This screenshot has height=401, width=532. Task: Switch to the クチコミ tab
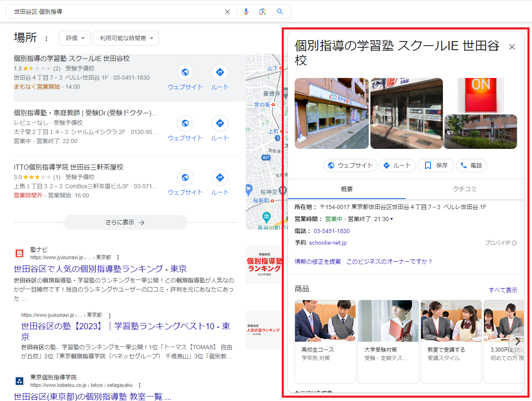465,189
